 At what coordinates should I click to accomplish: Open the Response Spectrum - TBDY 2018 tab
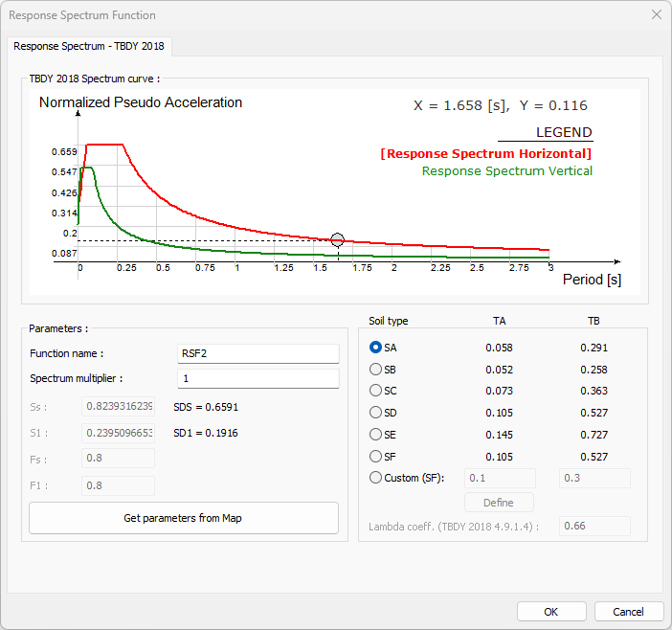click(x=90, y=47)
